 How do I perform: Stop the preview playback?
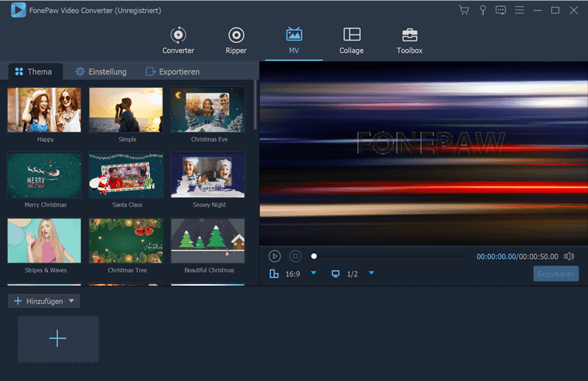click(x=295, y=256)
